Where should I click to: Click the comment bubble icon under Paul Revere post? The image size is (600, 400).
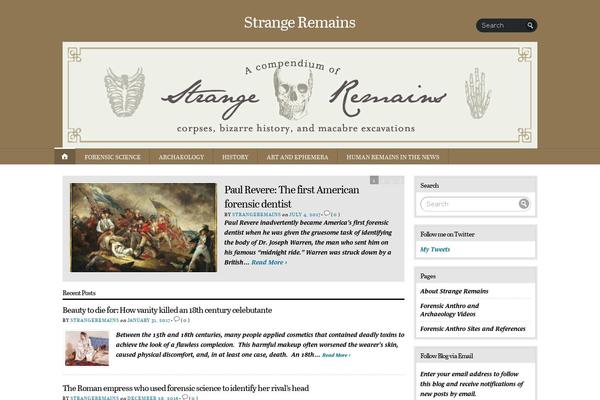click(x=326, y=214)
